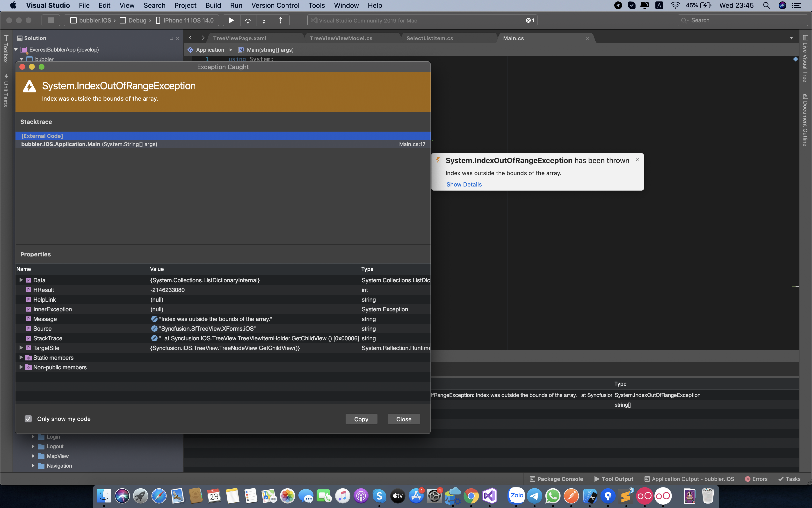Viewport: 812px width, 508px height.
Task: Click the Show Details link
Action: coord(464,184)
